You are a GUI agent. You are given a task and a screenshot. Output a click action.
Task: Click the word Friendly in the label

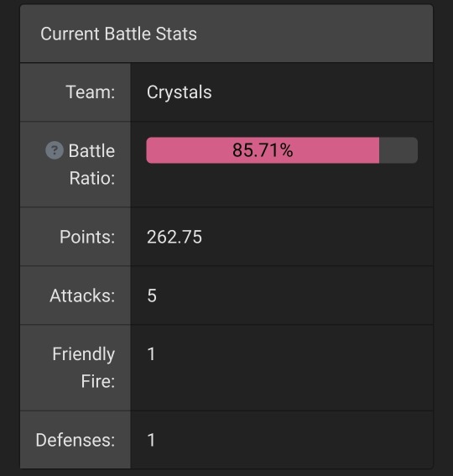point(84,354)
